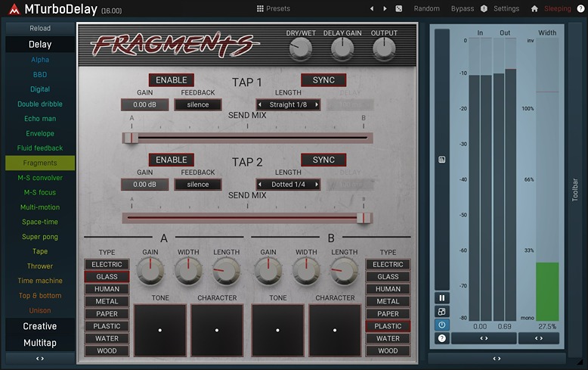Click the Tap 1 Send Mix slider handle
Image resolution: width=588 pixels, height=370 pixels.
[131, 138]
